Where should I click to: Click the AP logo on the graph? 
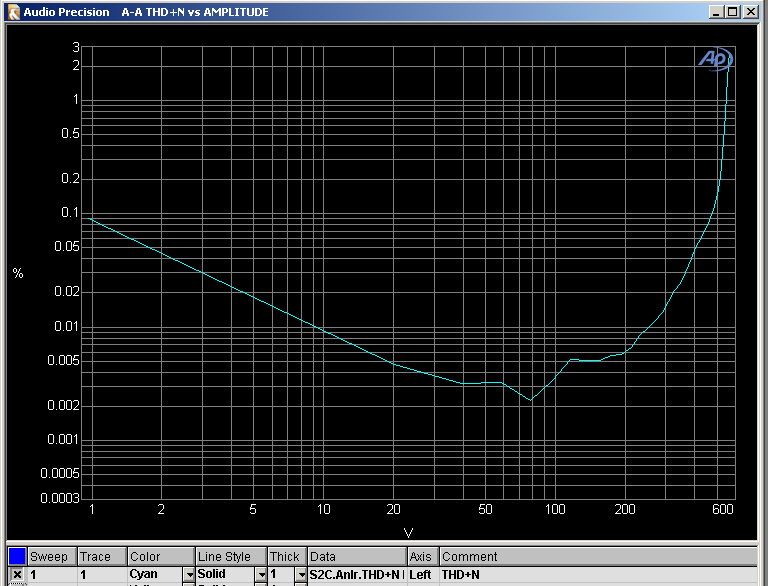coord(715,60)
